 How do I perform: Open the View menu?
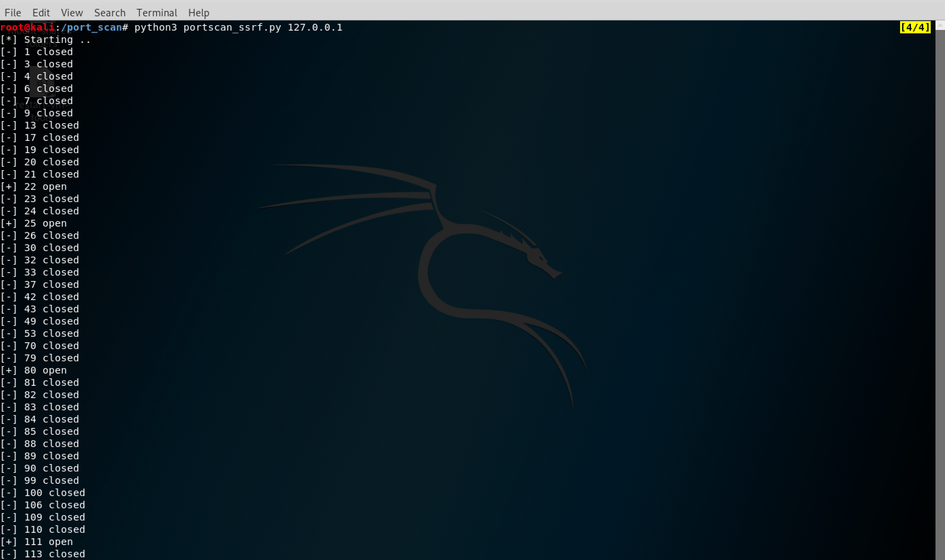pos(72,13)
